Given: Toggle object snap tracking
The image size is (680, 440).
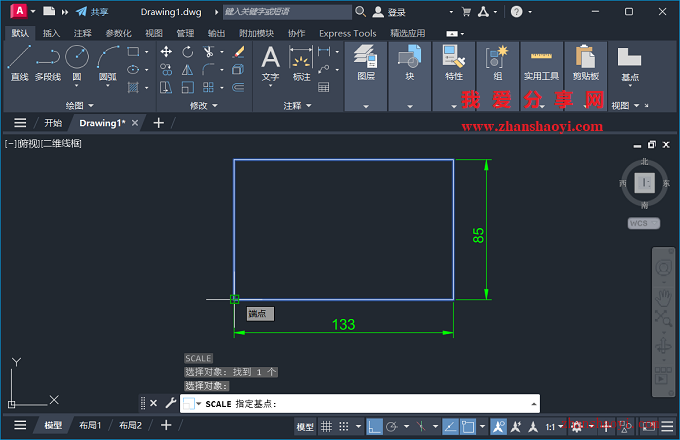Looking at the screenshot, I should (450, 427).
